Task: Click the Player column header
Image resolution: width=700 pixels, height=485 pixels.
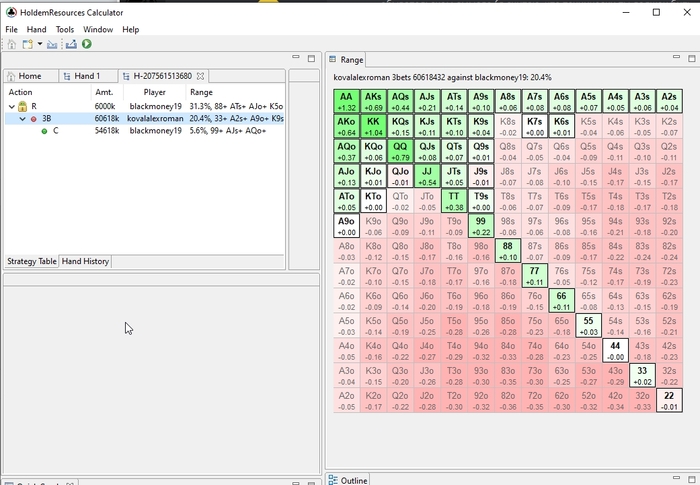Action: [x=154, y=92]
